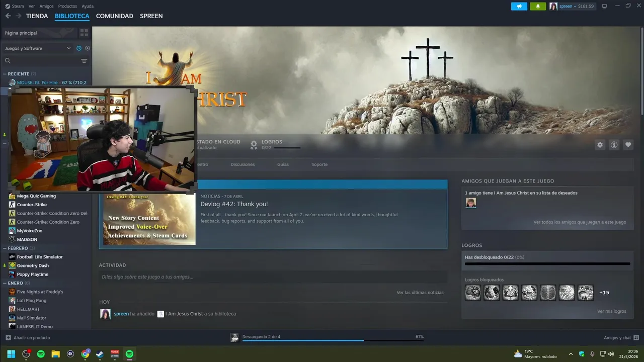Image resolution: width=644 pixels, height=362 pixels.
Task: Open 4K Video Downloader taskbar icon
Action: 70,354
